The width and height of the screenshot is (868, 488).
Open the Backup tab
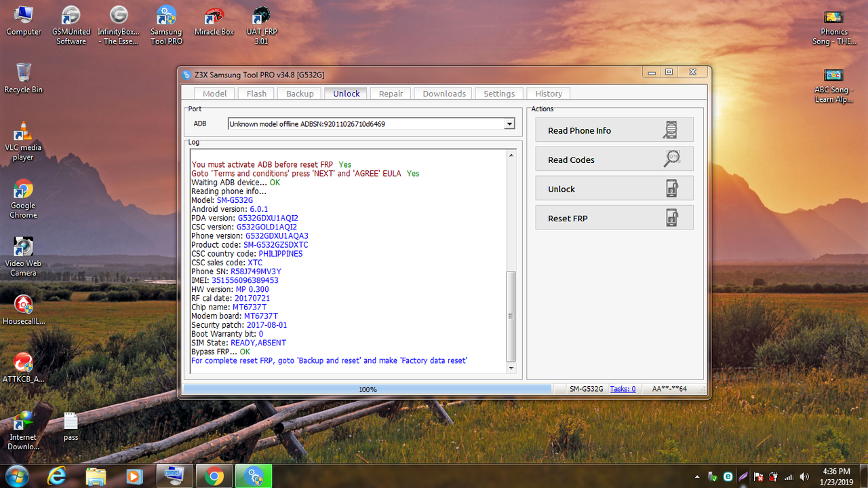click(300, 94)
